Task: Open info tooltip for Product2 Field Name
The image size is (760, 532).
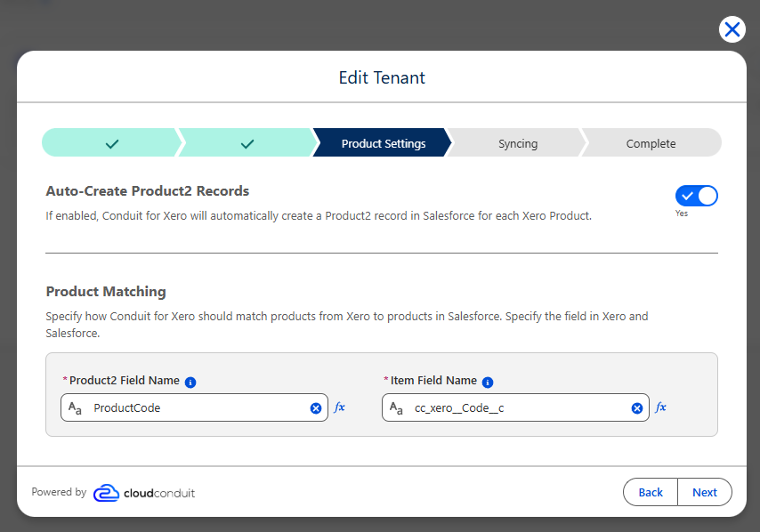Action: click(190, 383)
